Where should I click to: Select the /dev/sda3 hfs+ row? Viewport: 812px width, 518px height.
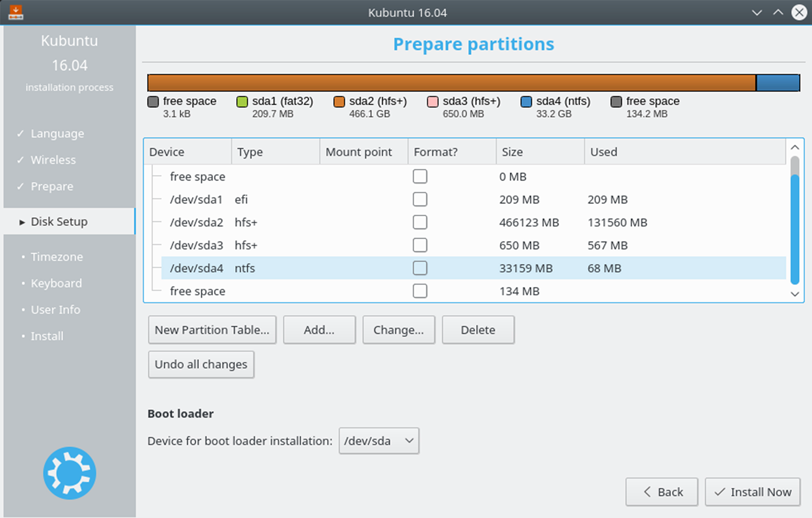[474, 245]
